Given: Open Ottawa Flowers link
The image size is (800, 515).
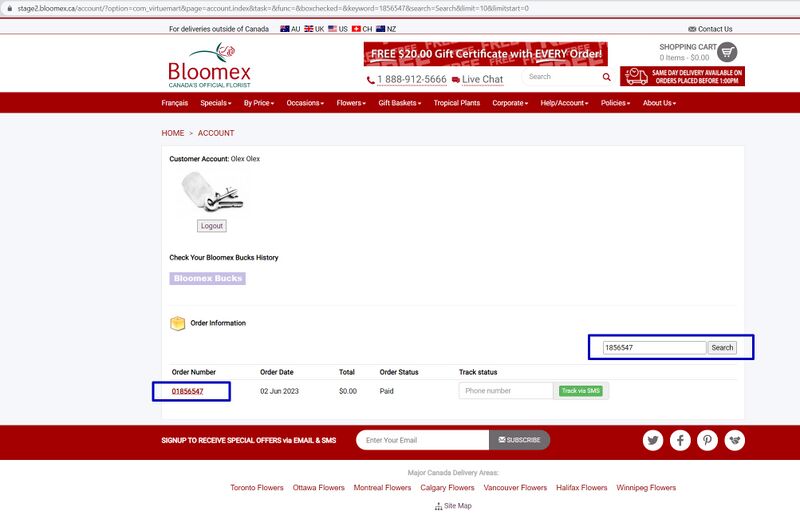Looking at the screenshot, I should [318, 488].
